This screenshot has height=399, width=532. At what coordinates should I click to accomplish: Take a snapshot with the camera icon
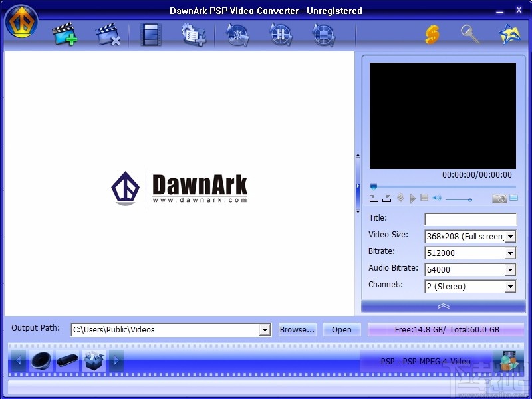click(499, 198)
